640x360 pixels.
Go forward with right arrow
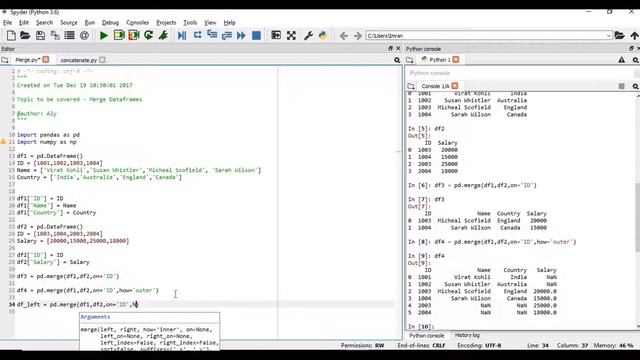tap(358, 36)
